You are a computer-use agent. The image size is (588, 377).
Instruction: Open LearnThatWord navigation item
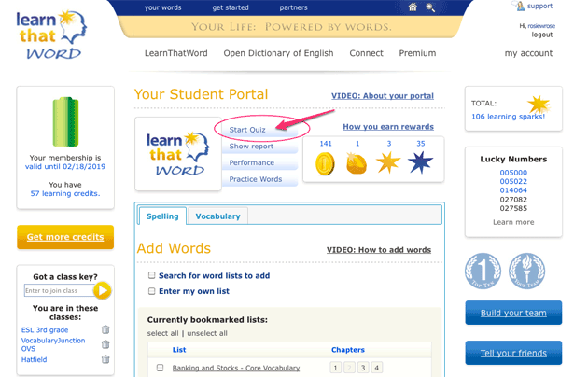click(175, 53)
